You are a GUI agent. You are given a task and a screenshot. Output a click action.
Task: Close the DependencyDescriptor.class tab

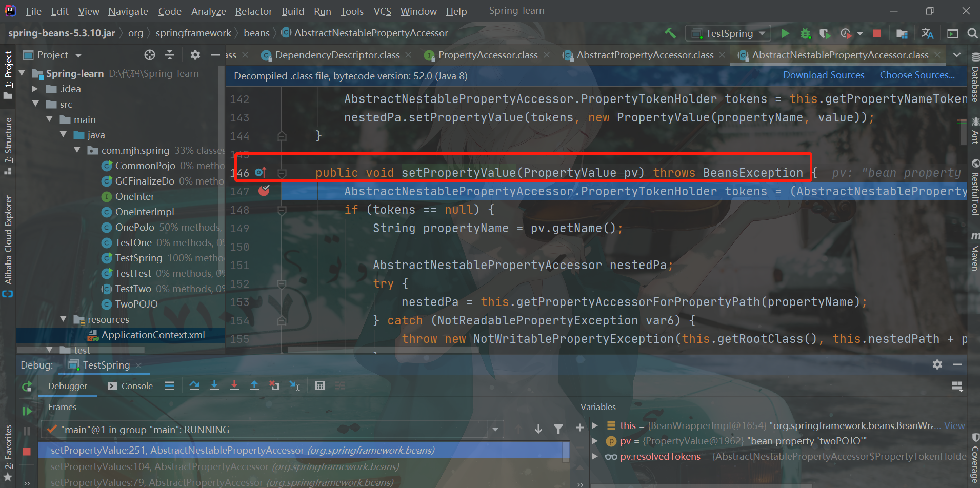[408, 55]
